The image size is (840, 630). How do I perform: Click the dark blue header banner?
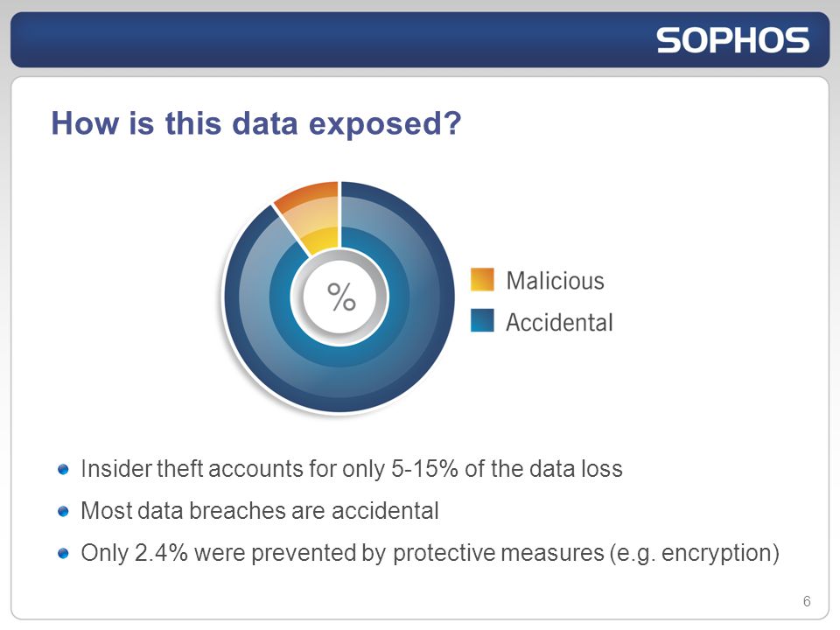[420, 40]
